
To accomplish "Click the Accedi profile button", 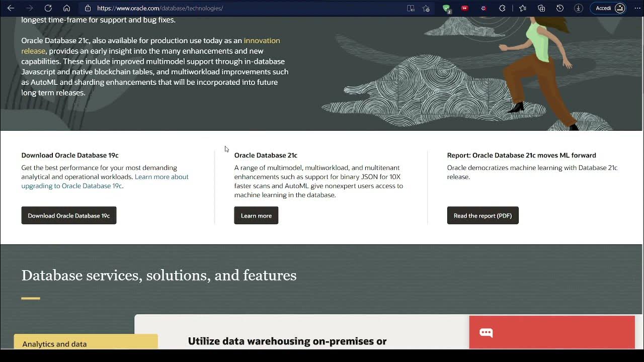I will tap(608, 8).
